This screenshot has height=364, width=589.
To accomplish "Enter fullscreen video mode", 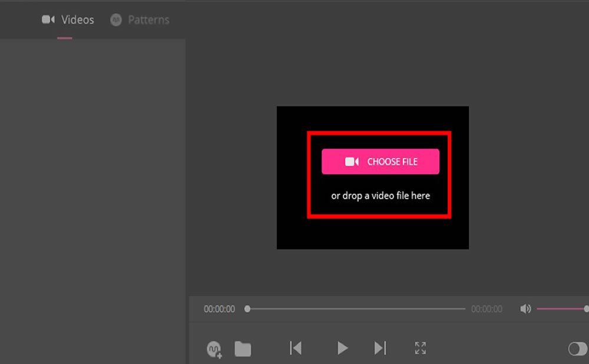I will pyautogui.click(x=420, y=348).
